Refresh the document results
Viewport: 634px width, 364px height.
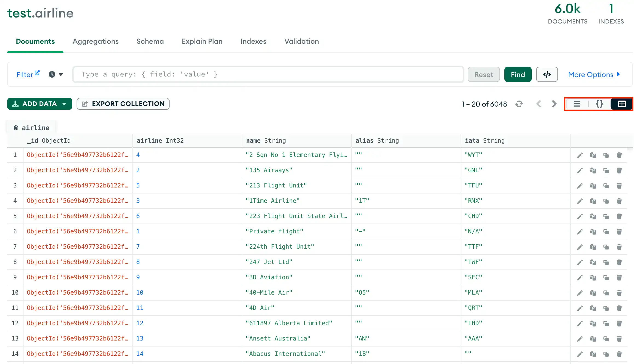(x=519, y=104)
